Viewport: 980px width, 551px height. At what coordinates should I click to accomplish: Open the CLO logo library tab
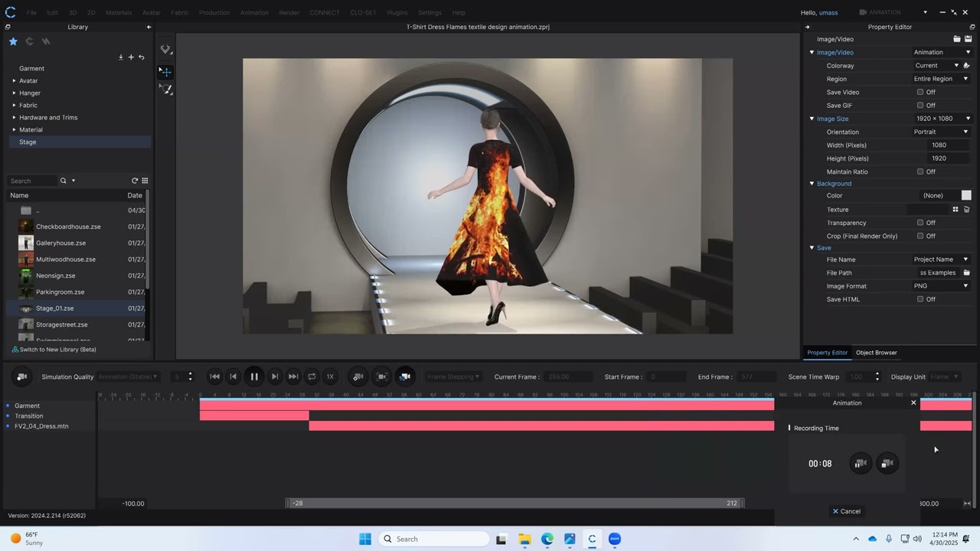pos(29,41)
